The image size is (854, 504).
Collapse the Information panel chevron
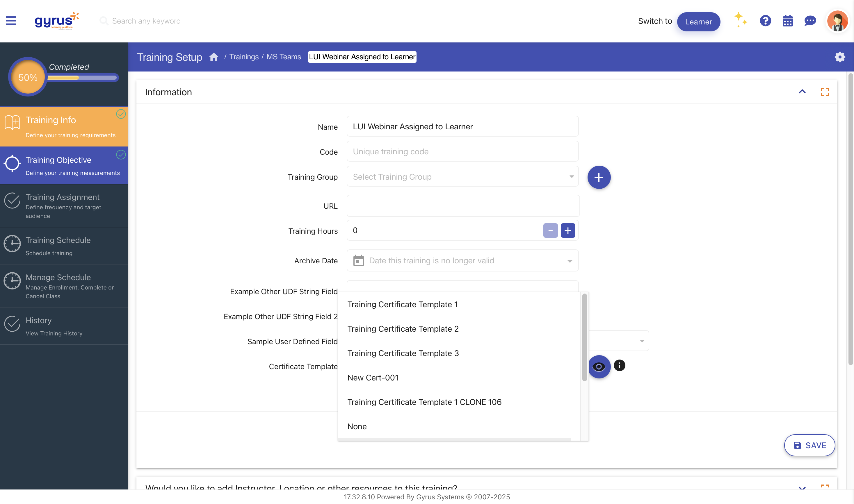[802, 92]
